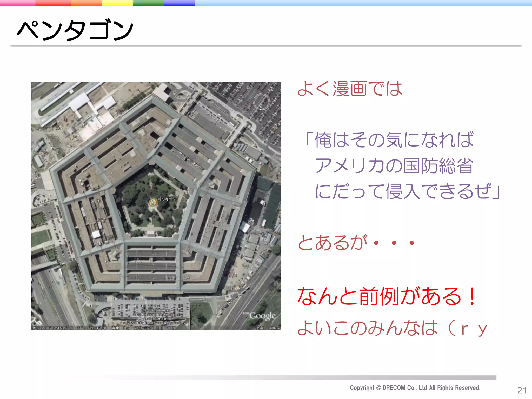This screenshot has width=532, height=399.
Task: Click the Pentagon satellite image
Action: click(x=156, y=206)
